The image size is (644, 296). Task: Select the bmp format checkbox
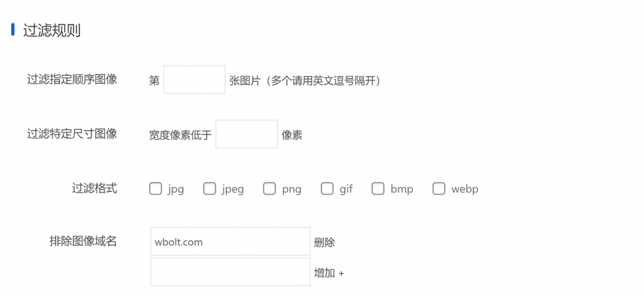[378, 189]
